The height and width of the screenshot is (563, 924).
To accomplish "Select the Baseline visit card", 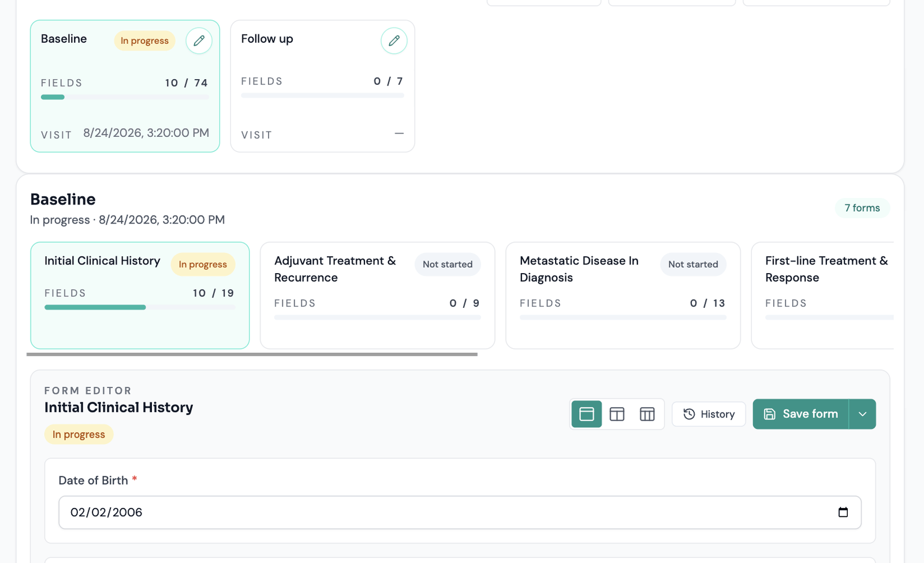I will click(x=125, y=86).
